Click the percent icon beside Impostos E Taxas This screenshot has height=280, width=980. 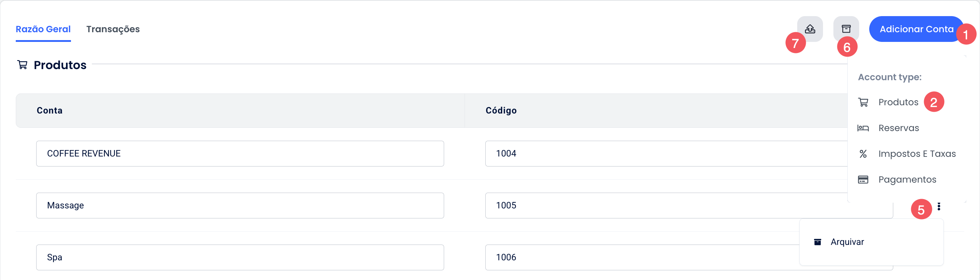[863, 154]
